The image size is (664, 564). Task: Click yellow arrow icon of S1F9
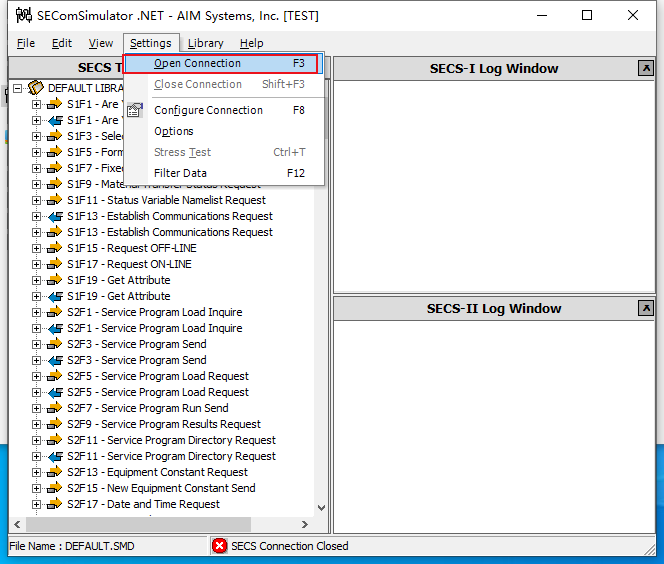[x=55, y=184]
